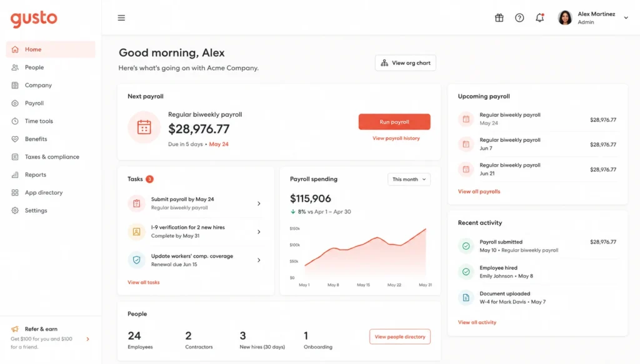The image size is (640, 364).
Task: Click the May 24 upcoming payroll calendar icon
Action: (x=466, y=119)
